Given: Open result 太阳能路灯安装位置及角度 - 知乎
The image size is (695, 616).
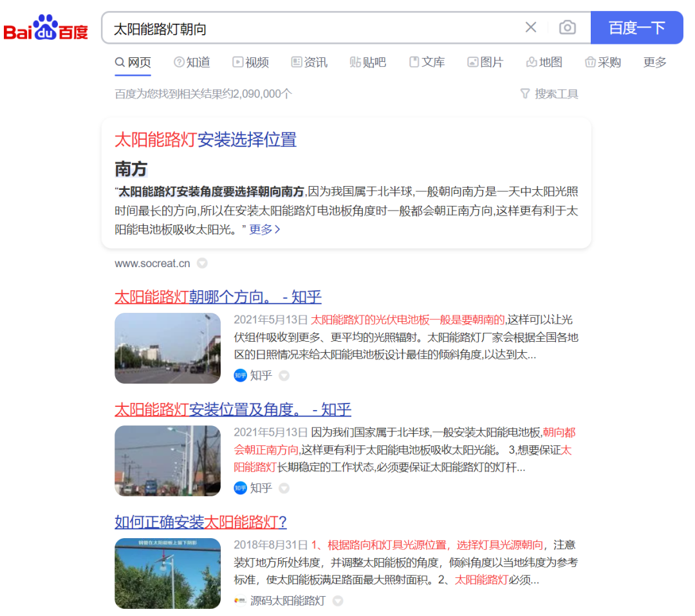Looking at the screenshot, I should tap(233, 409).
